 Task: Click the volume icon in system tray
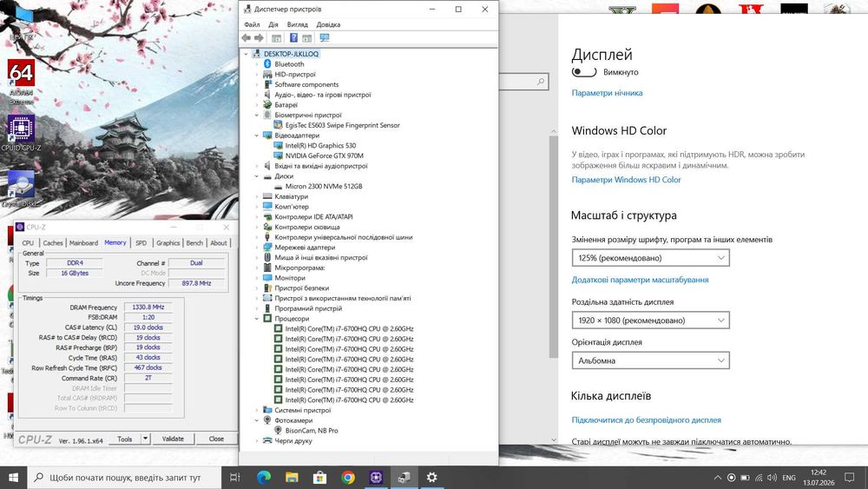(x=772, y=478)
